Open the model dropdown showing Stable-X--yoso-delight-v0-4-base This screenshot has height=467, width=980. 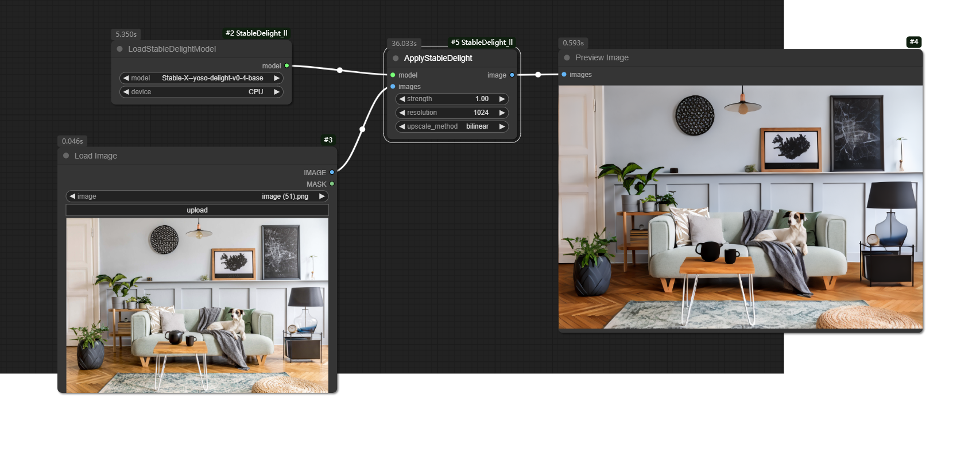click(x=202, y=78)
